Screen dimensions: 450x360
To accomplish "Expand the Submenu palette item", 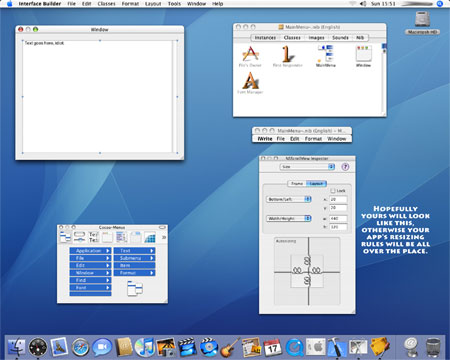I will (x=135, y=258).
